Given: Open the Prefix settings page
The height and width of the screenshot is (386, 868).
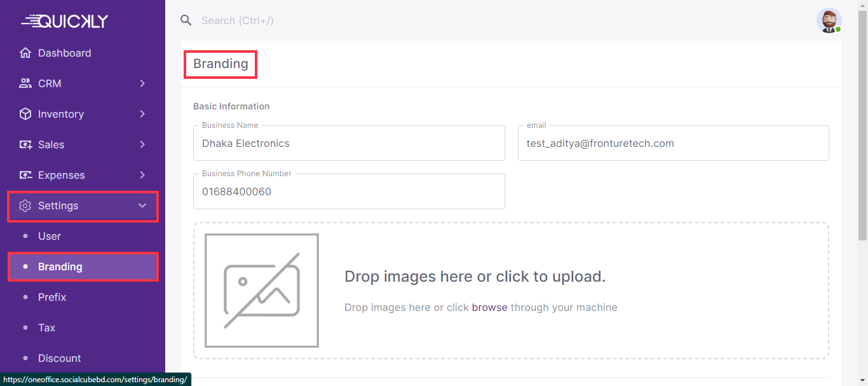Looking at the screenshot, I should [52, 297].
